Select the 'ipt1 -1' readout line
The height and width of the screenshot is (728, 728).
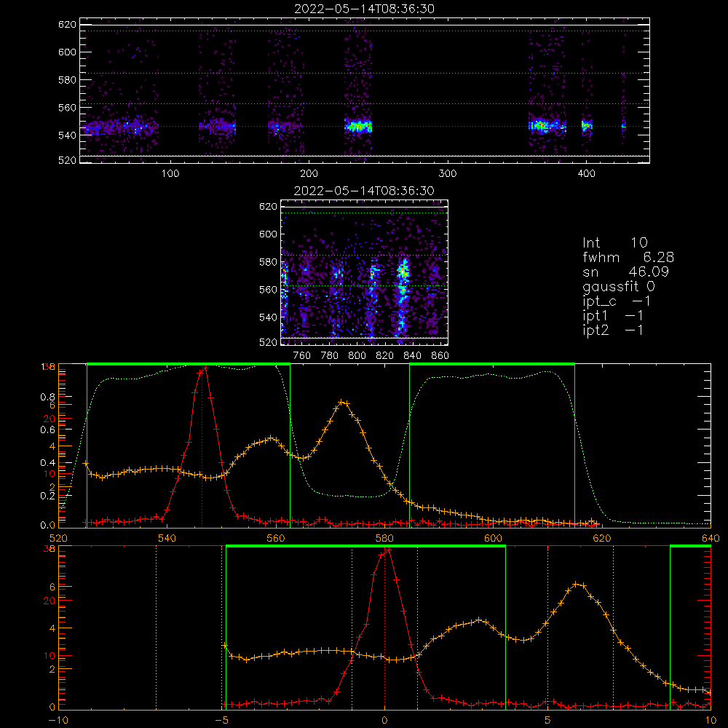[613, 316]
